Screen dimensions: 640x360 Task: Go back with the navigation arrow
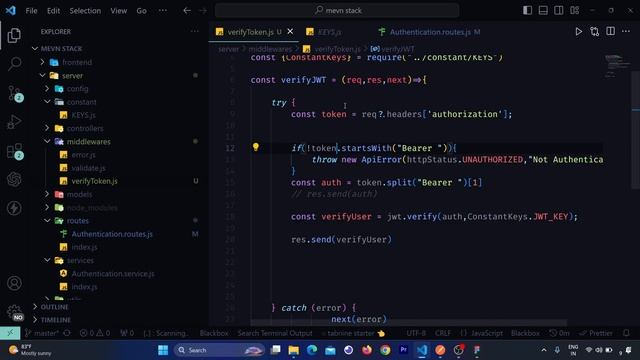[x=187, y=11]
